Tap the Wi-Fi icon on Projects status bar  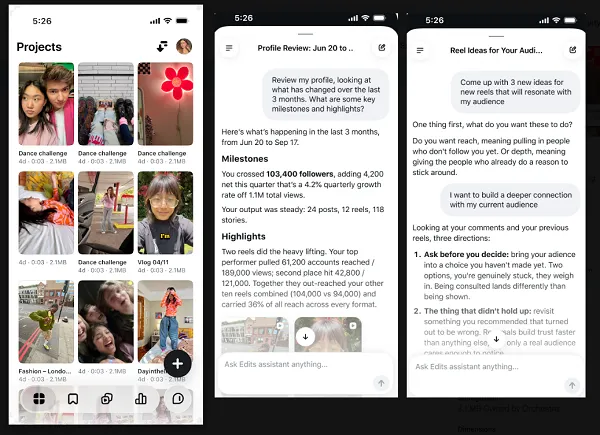(168, 21)
